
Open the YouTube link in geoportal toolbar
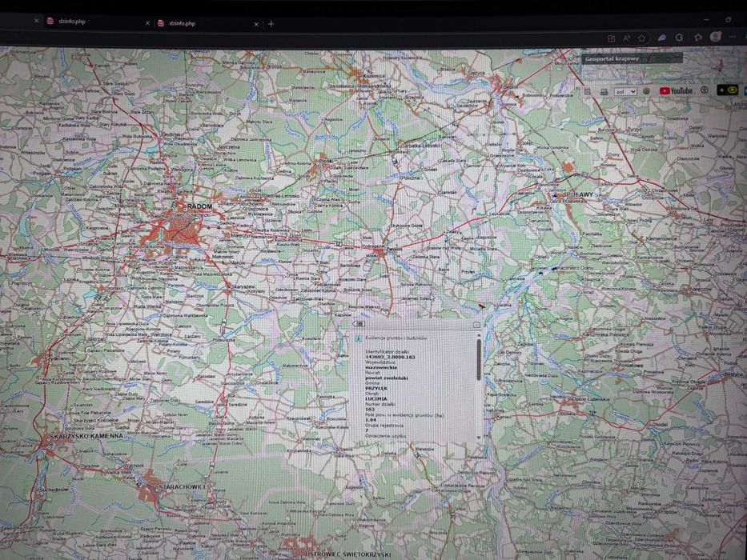pos(676,90)
